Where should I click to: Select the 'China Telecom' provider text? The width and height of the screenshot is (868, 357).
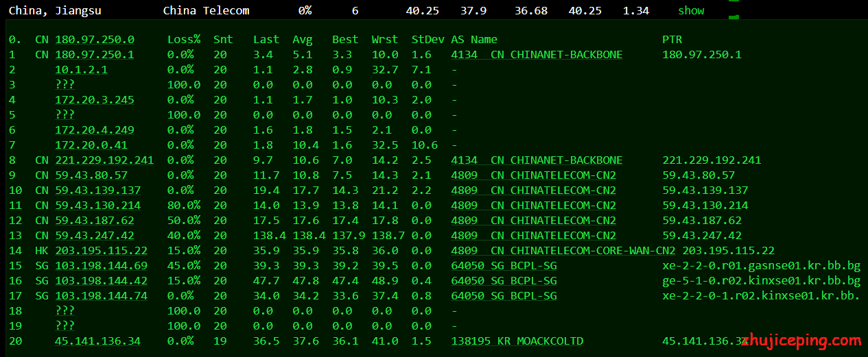tap(207, 11)
